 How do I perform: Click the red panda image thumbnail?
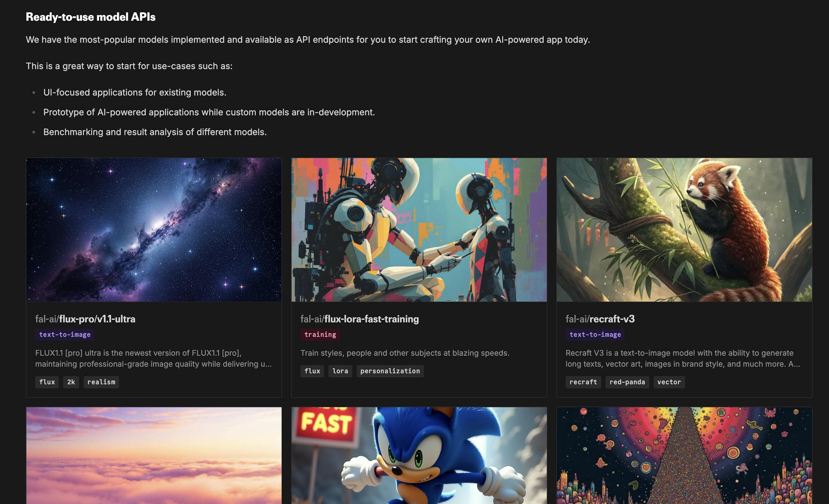pos(684,230)
